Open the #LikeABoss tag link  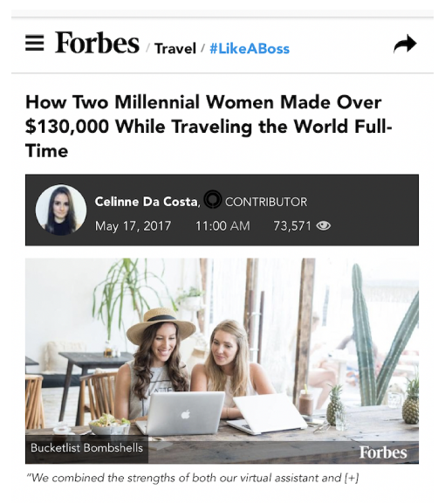point(250,49)
